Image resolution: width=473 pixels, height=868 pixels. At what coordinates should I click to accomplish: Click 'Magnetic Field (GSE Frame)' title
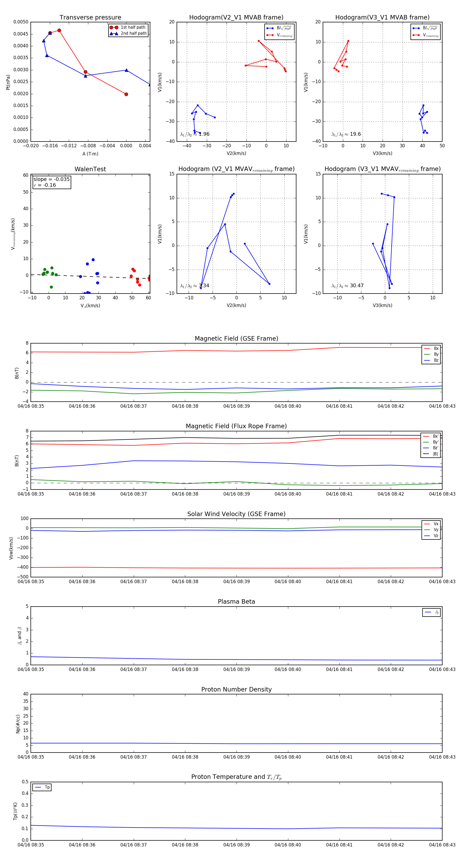coord(236,339)
